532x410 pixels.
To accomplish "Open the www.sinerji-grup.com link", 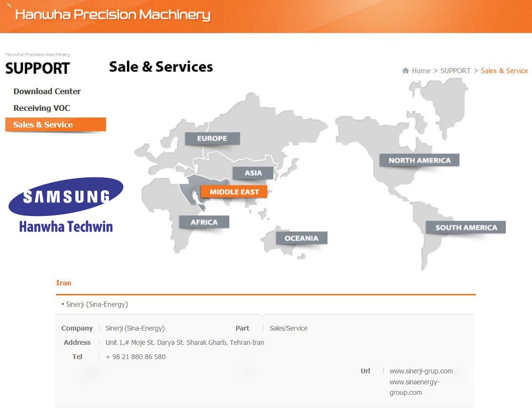I will (421, 371).
